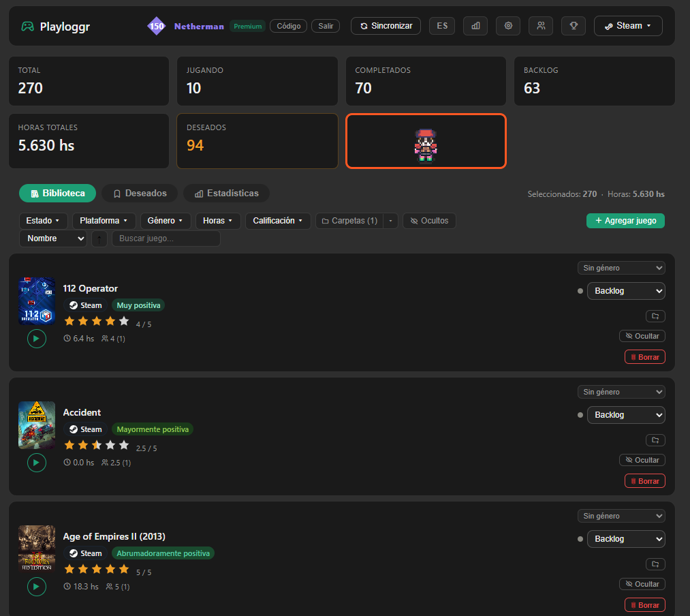Switch to the Biblioteca tab
The width and height of the screenshot is (690, 616).
click(57, 194)
